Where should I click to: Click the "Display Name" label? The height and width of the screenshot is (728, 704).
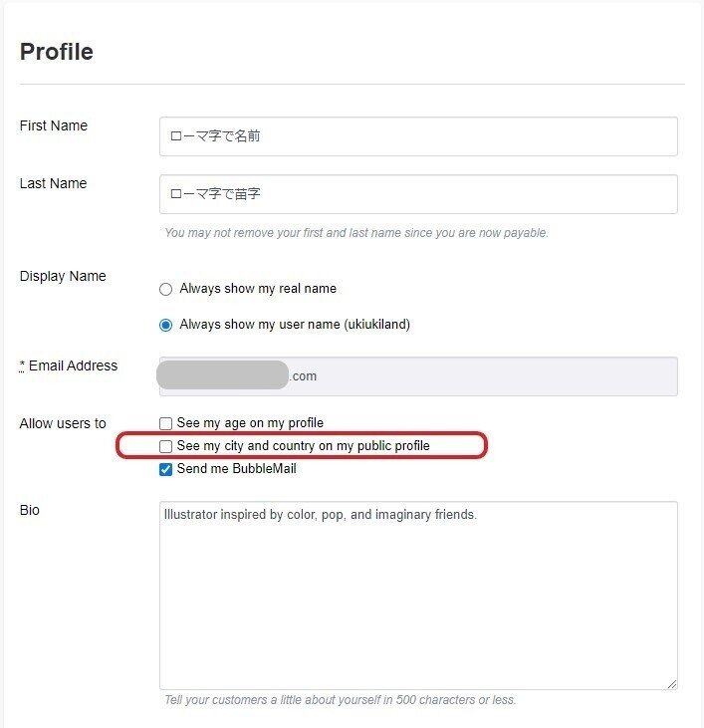(63, 276)
